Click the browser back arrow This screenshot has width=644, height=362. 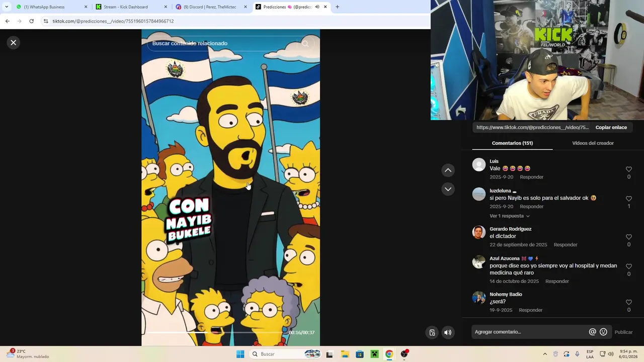7,21
